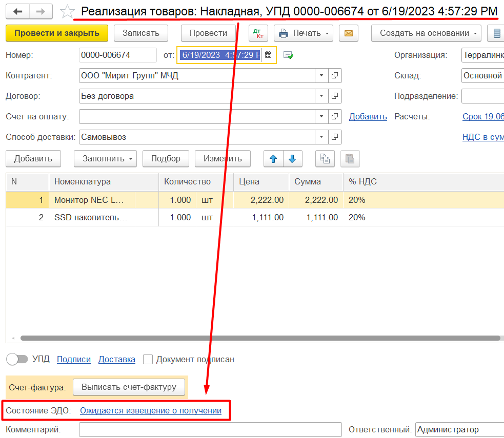Click the date and time input field

(220, 55)
